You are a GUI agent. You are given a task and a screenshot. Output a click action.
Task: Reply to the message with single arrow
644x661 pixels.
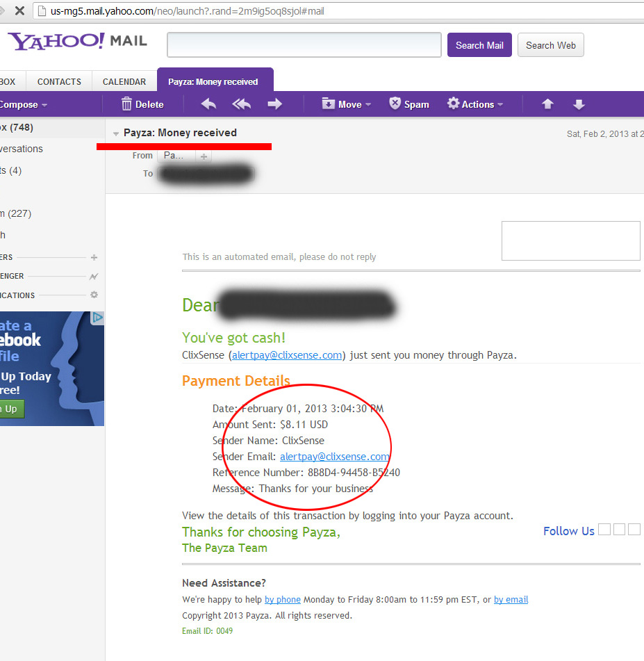(x=208, y=104)
